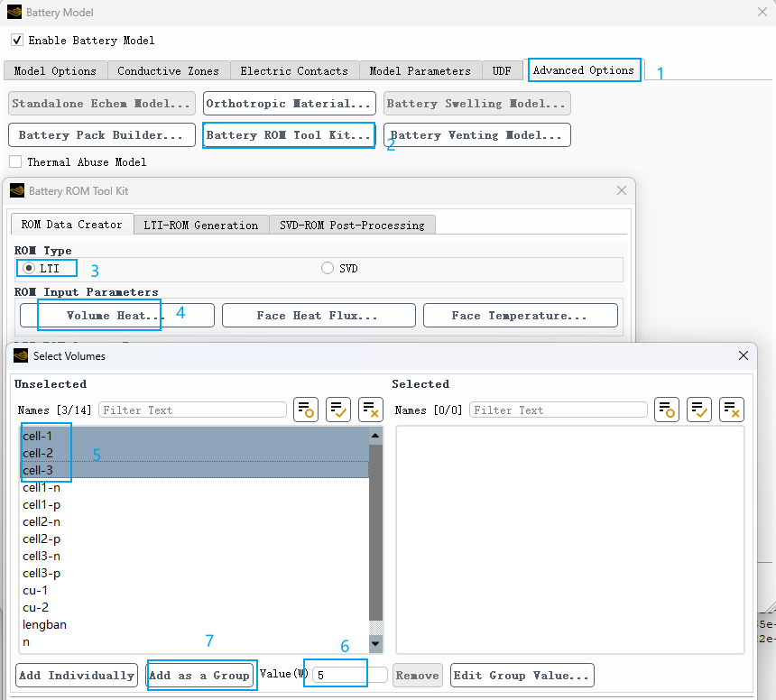Click the Value (W) input field

tap(350, 675)
